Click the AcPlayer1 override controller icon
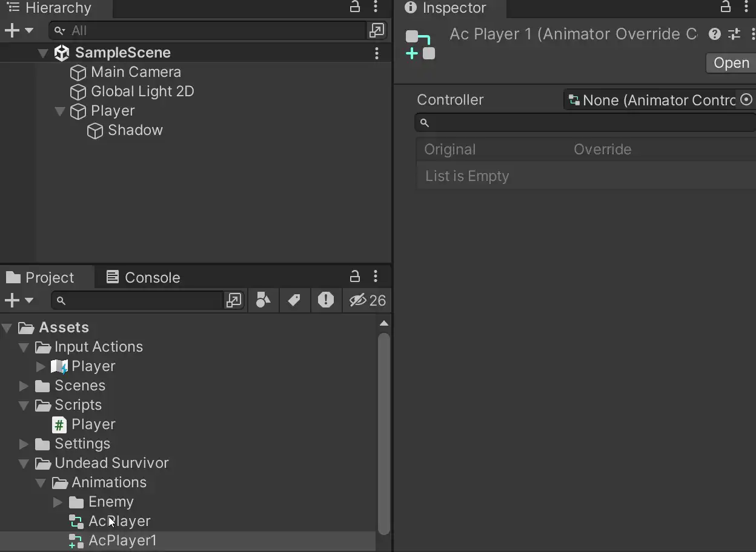 tap(76, 541)
